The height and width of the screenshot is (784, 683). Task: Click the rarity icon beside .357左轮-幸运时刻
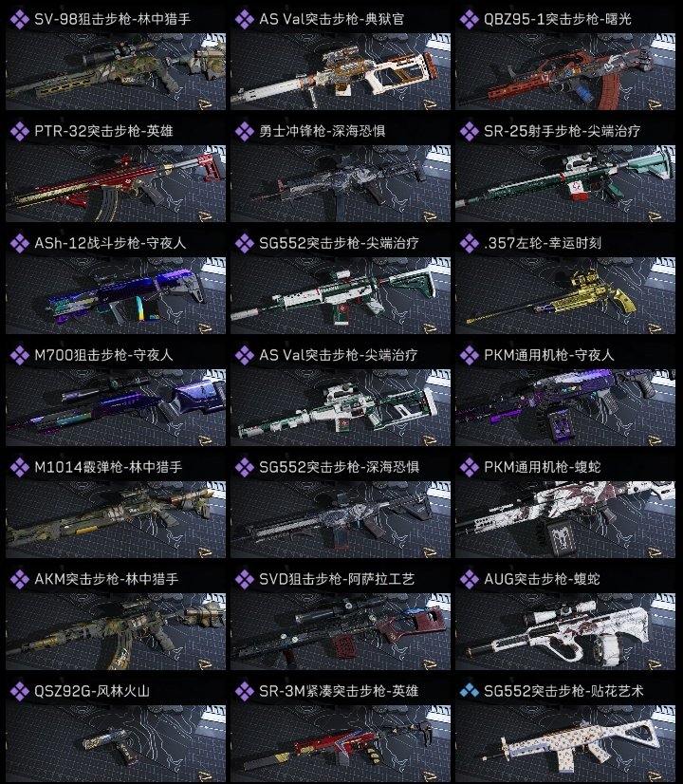click(470, 244)
